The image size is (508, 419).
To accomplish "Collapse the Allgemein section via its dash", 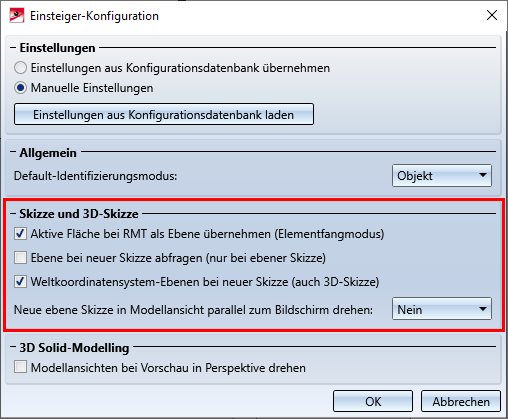I will pyautogui.click(x=13, y=152).
